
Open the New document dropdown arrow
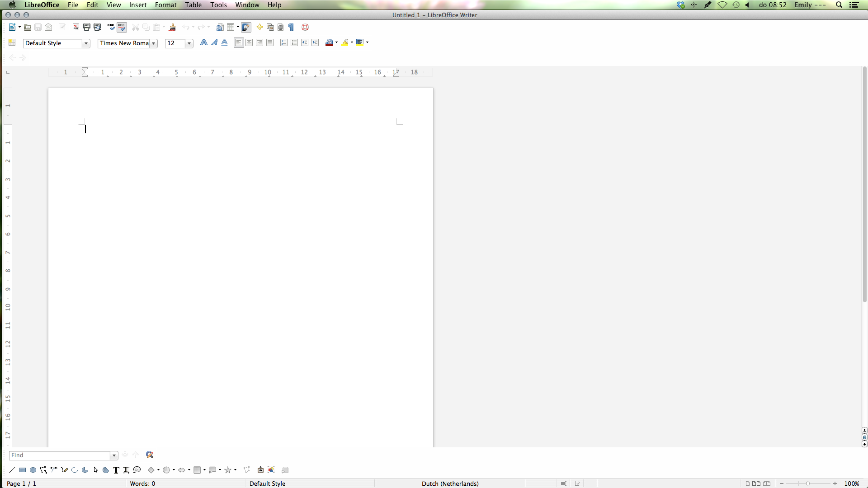click(19, 28)
